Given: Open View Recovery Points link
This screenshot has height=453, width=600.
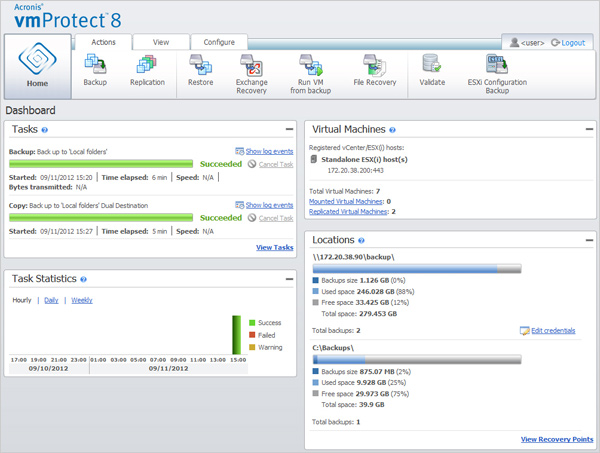Looking at the screenshot, I should [x=557, y=439].
